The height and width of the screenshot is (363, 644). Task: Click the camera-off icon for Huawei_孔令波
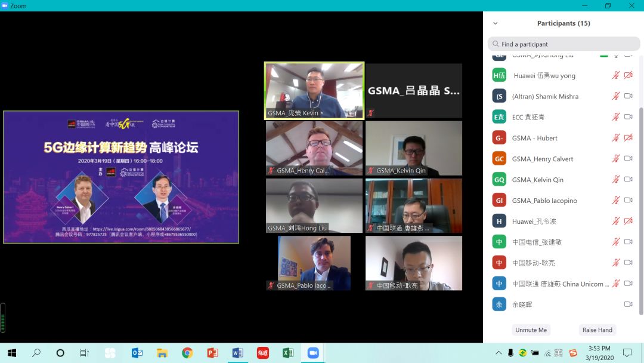628,221
